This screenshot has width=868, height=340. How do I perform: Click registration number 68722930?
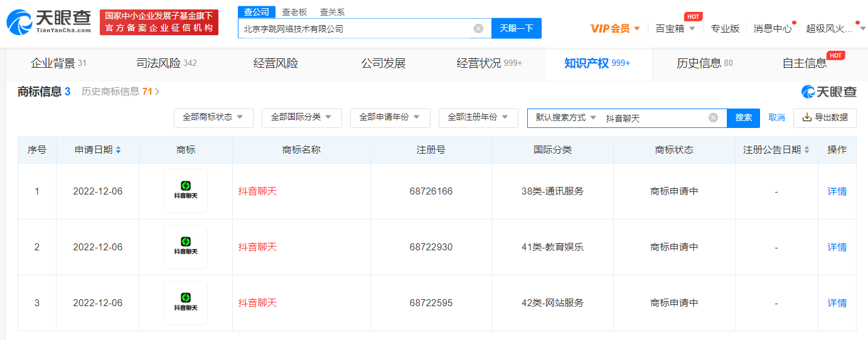pyautogui.click(x=431, y=247)
